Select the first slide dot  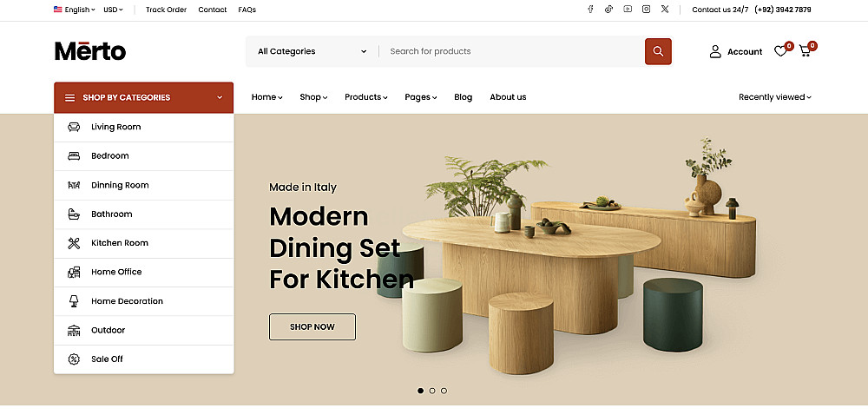tap(421, 391)
